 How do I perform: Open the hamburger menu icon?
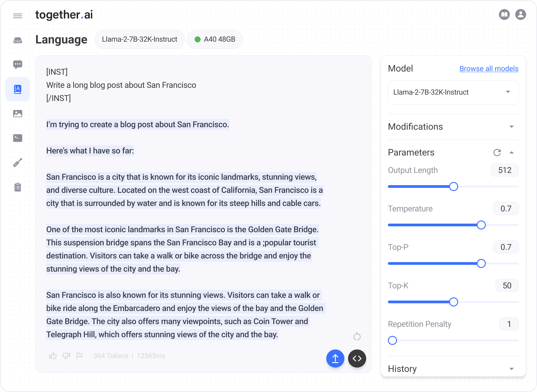tap(18, 16)
